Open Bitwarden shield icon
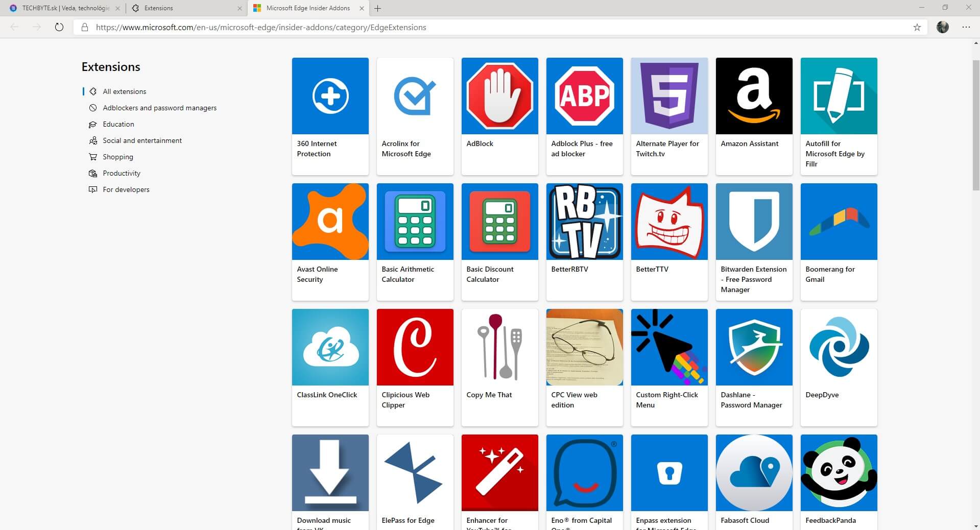The image size is (980, 530). point(754,222)
